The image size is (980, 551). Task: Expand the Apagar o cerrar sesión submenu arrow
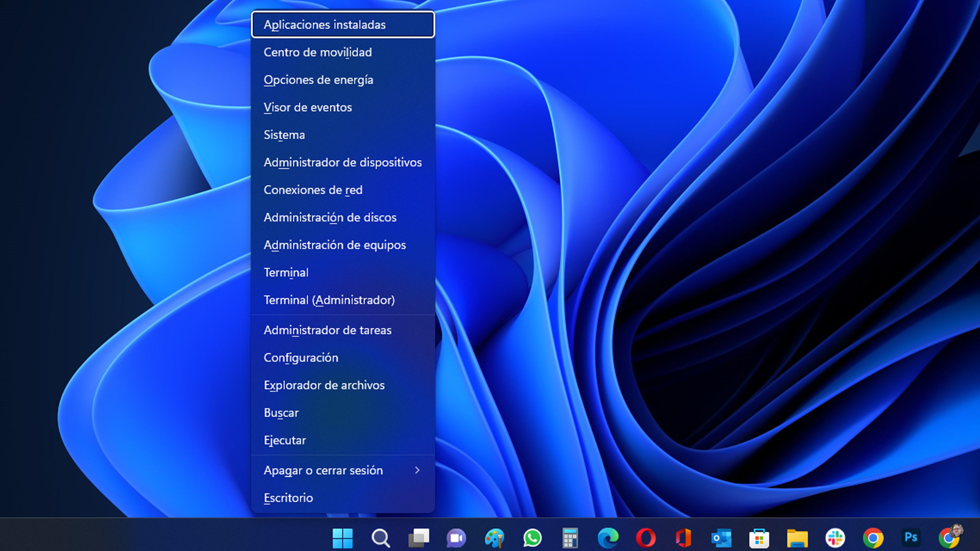[417, 470]
